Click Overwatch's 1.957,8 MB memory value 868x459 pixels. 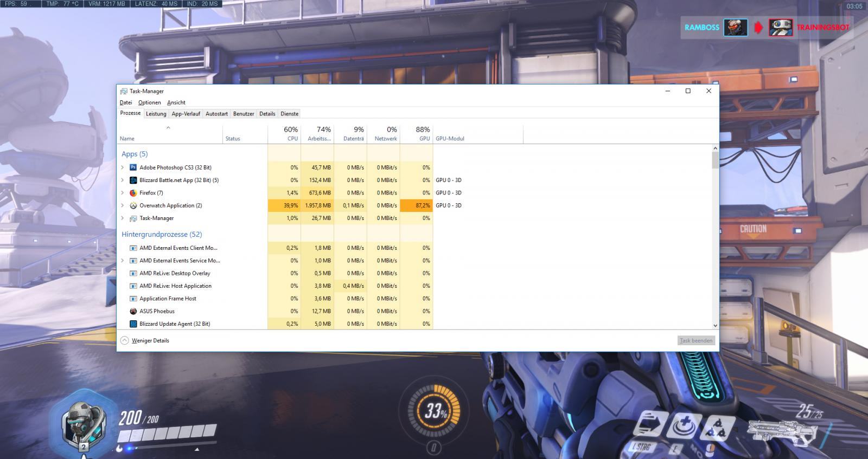click(317, 205)
